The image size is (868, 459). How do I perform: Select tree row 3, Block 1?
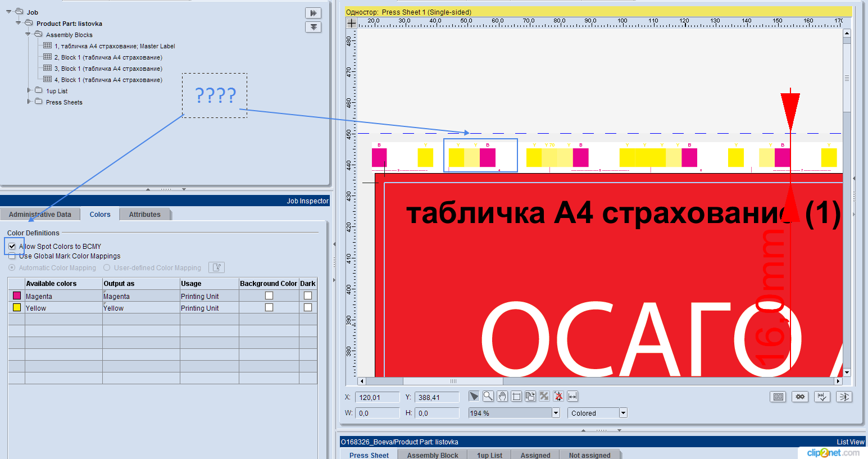(x=108, y=69)
